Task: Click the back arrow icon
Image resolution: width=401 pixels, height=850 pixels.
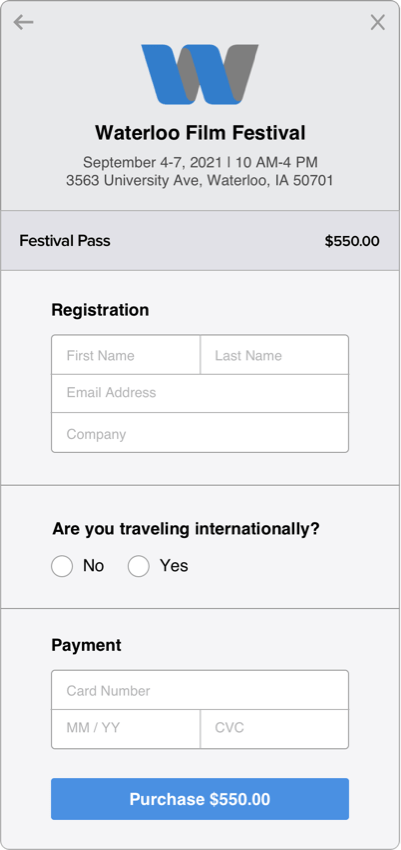Action: click(x=23, y=22)
